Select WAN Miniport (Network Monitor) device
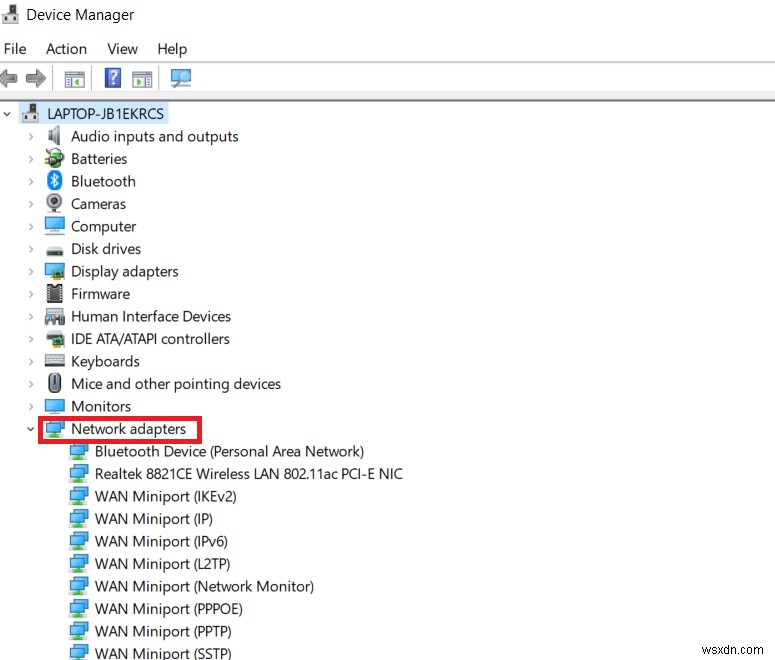 [204, 586]
